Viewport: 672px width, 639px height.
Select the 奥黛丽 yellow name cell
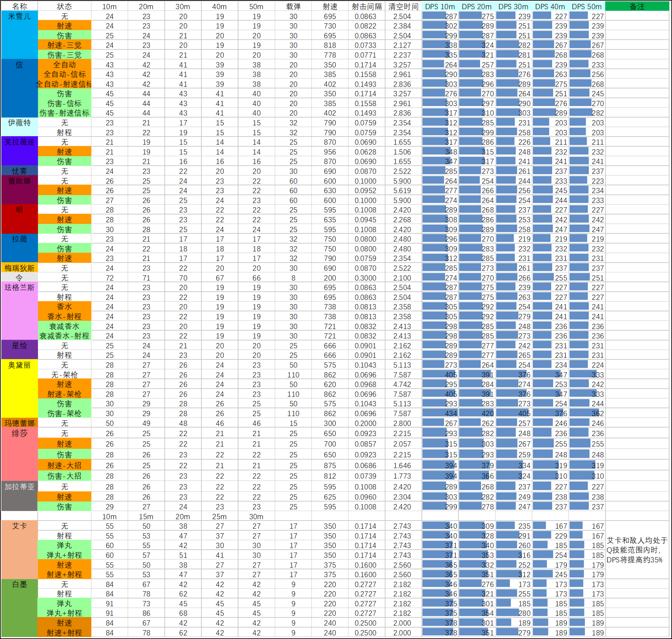point(19,389)
